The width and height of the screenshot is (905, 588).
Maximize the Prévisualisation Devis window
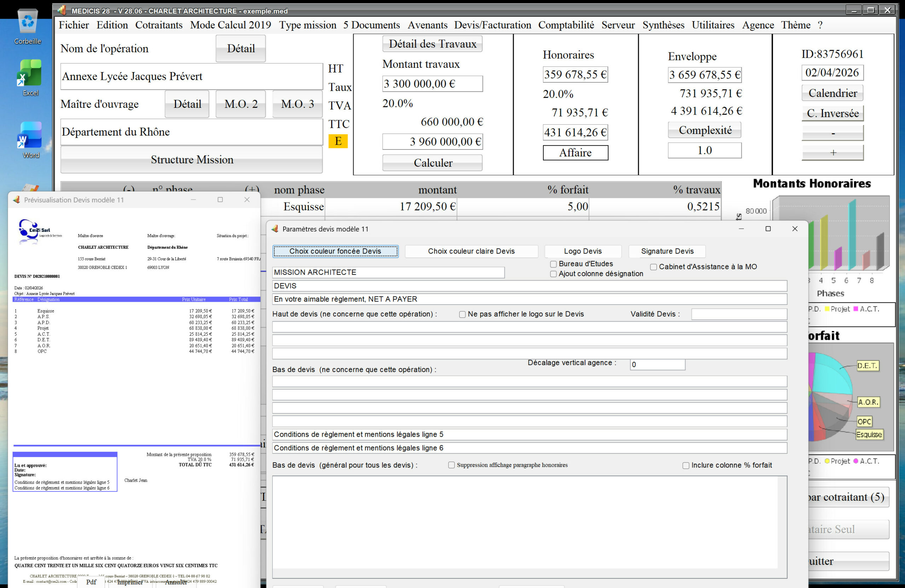click(x=220, y=200)
